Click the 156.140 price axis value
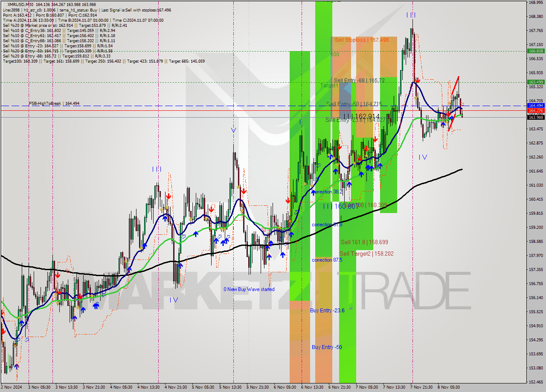Viewport: 546px width, 392px height. [x=536, y=297]
